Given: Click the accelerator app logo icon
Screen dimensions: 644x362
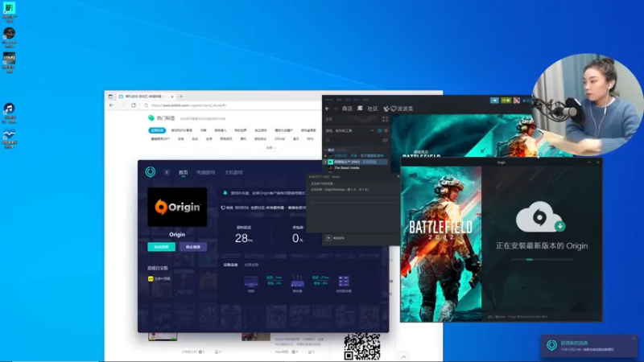Looking at the screenshot, I should (x=151, y=172).
